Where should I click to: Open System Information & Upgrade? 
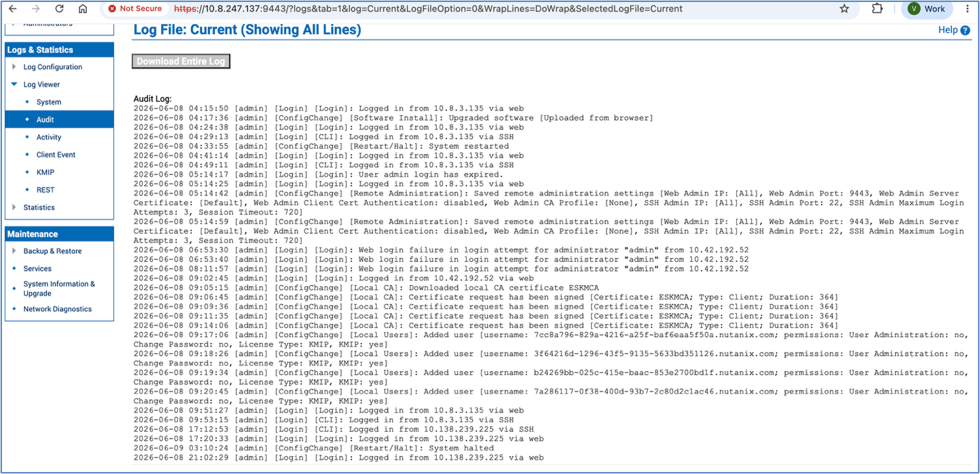pos(59,288)
